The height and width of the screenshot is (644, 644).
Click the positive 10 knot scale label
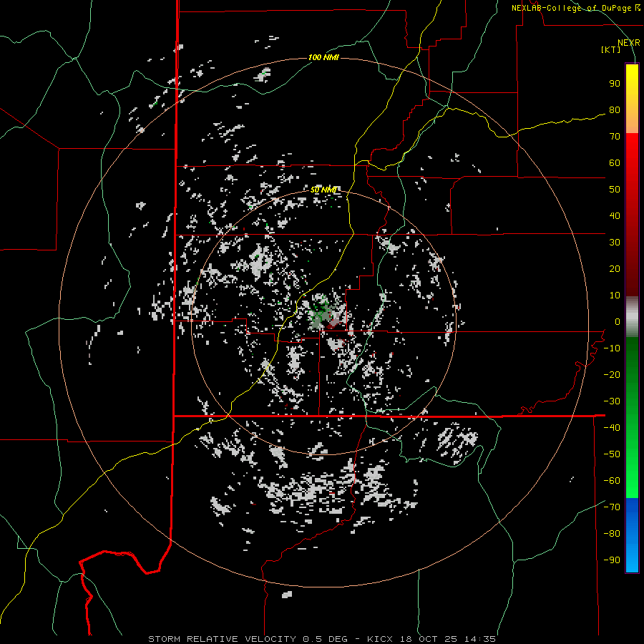click(615, 296)
